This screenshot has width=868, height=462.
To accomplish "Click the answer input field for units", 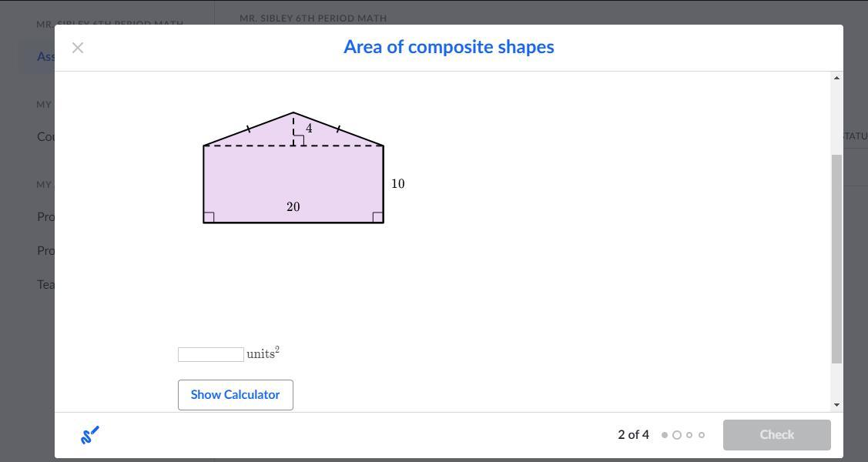I will coord(211,355).
